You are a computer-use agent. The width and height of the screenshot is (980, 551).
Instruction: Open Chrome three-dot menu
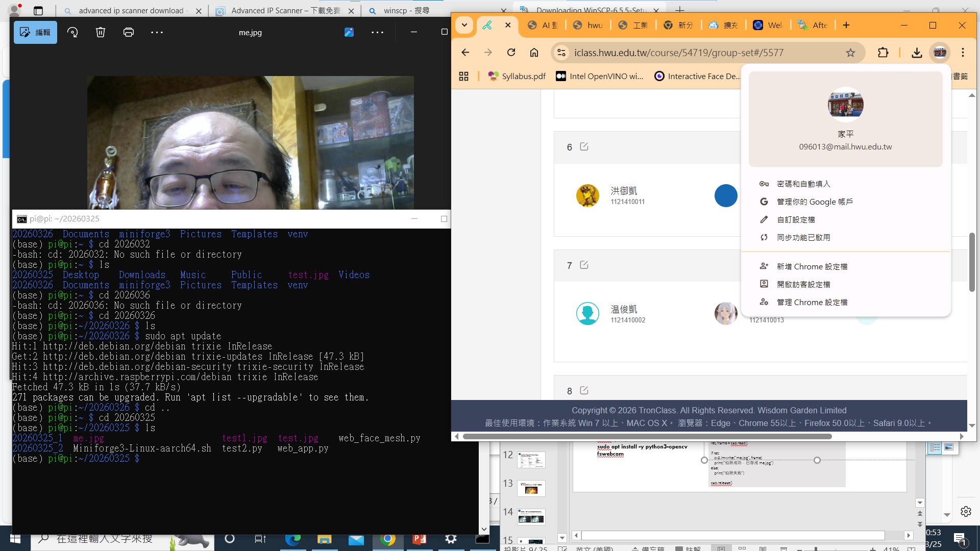click(963, 53)
